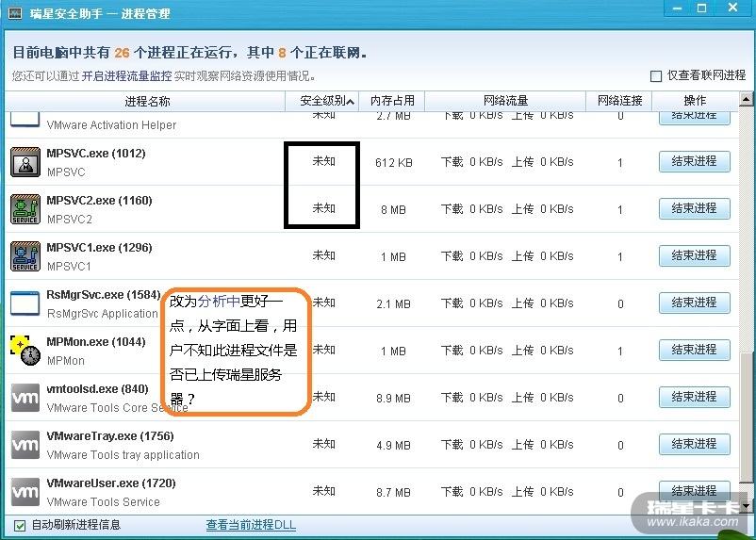This screenshot has width=756, height=540.
Task: Click VMware Tools tray application description
Action: [123, 455]
